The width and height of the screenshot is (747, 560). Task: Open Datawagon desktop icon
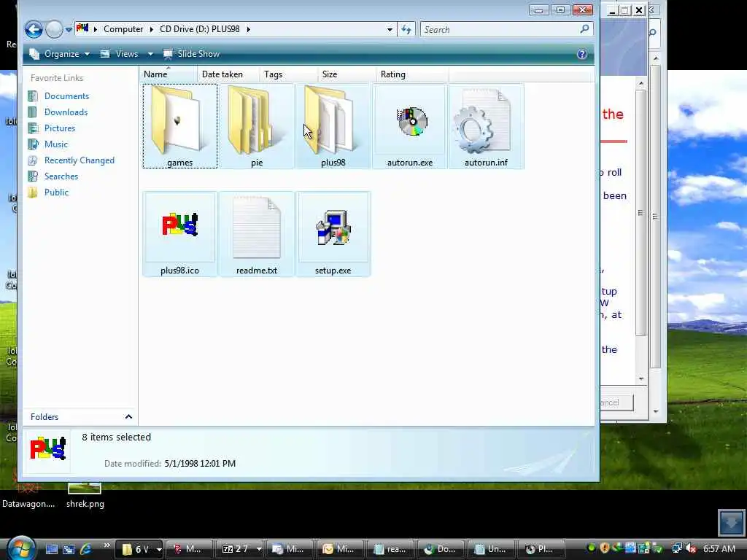(x=28, y=495)
